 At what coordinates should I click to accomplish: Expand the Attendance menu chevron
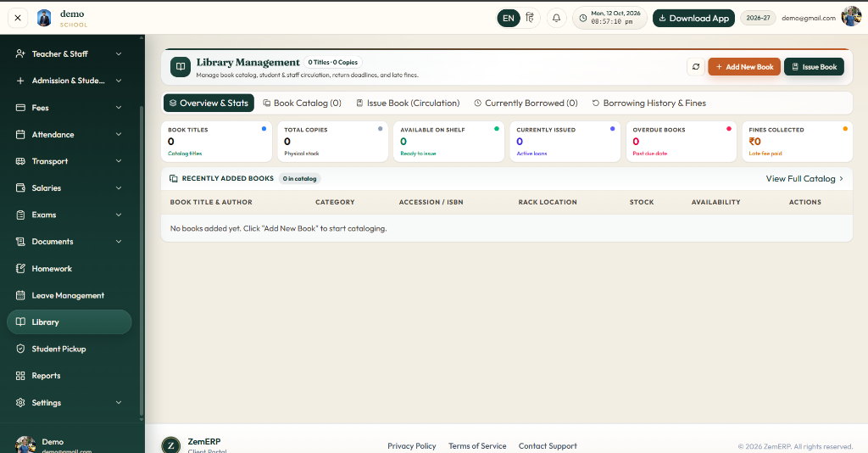click(x=119, y=135)
